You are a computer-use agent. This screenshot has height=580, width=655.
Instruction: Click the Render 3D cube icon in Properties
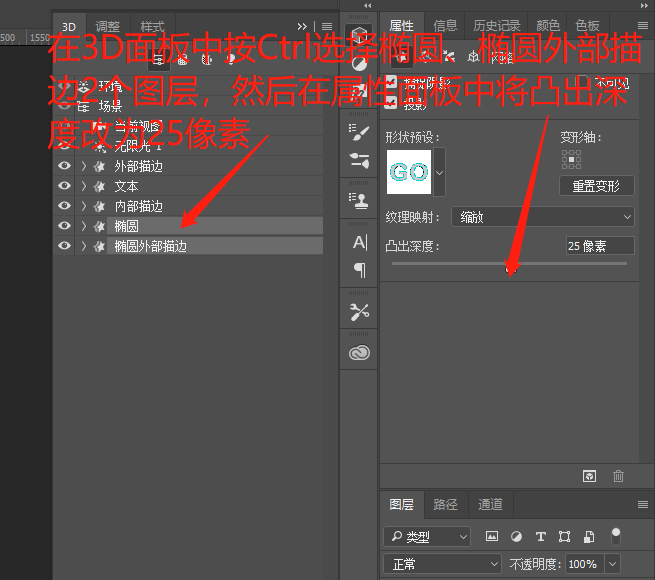(x=589, y=476)
